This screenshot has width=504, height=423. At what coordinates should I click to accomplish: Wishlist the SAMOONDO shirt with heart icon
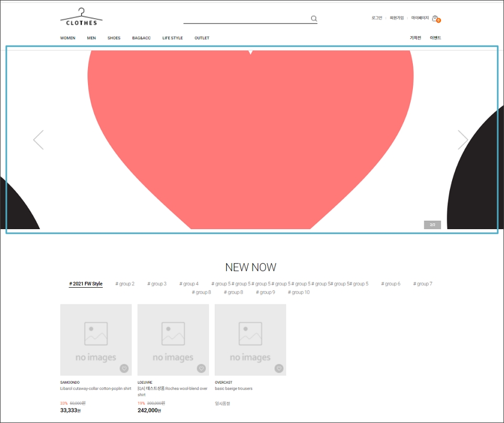[124, 368]
